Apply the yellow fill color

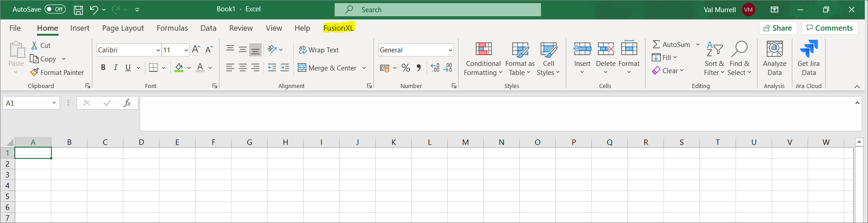[179, 68]
